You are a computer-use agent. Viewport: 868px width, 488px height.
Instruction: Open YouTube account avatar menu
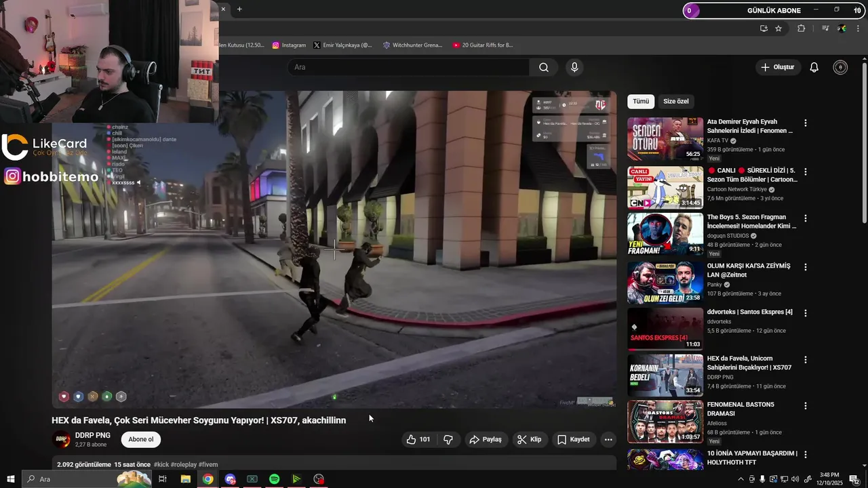pyautogui.click(x=840, y=67)
